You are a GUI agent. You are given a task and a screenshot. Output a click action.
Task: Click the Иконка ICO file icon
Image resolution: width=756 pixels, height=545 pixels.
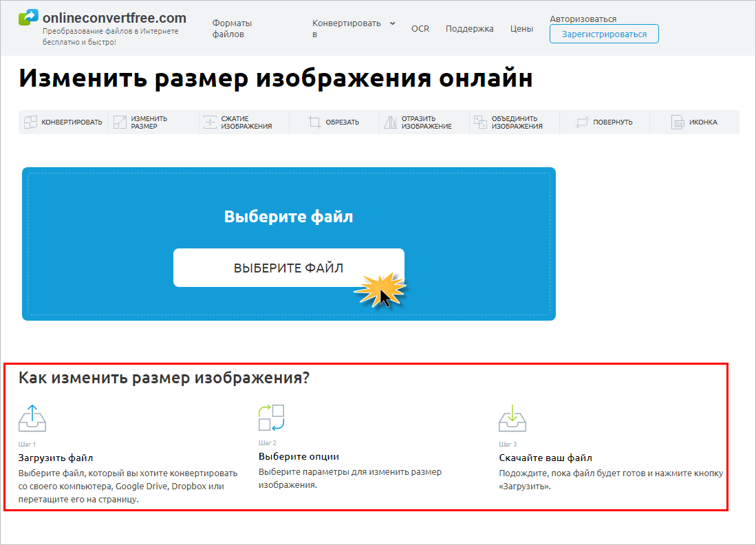pos(678,122)
